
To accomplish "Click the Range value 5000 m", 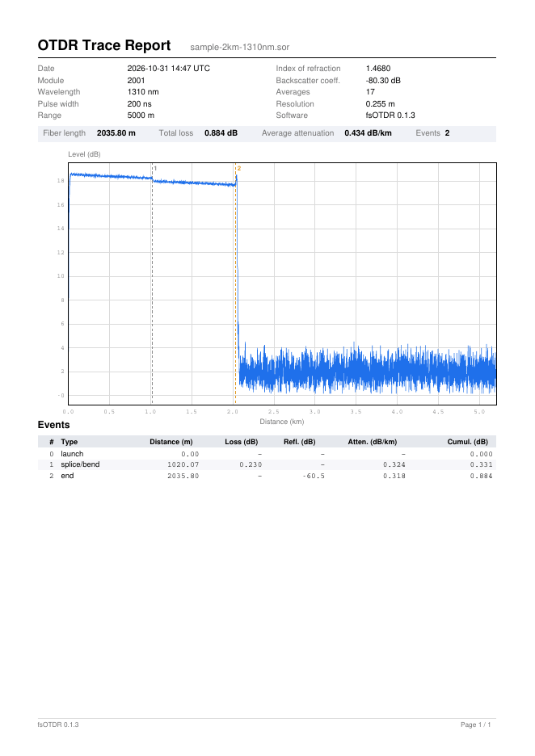I will (x=141, y=115).
